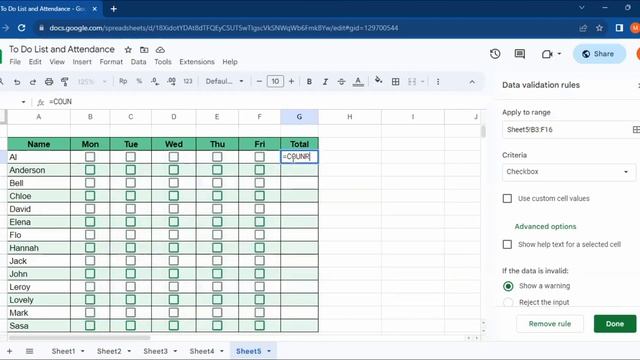Check the cloud save status icon
Image resolution: width=640 pixels, height=360 pixels.
[160, 50]
